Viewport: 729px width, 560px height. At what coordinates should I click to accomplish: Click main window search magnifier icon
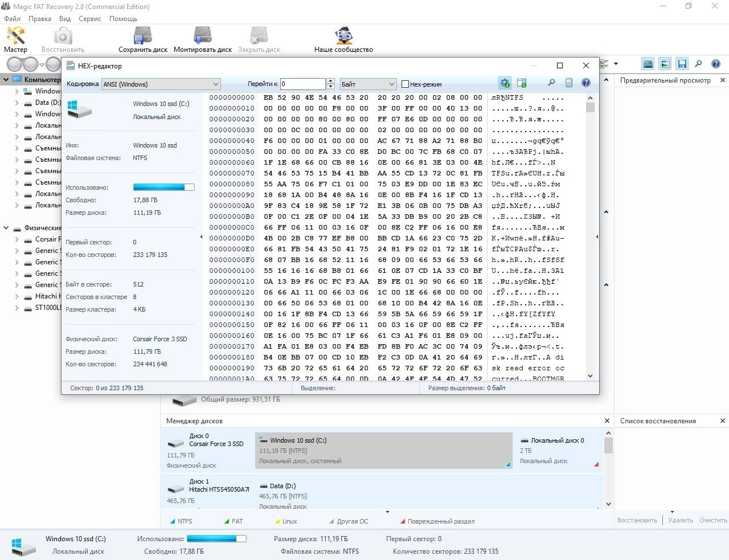[699, 64]
